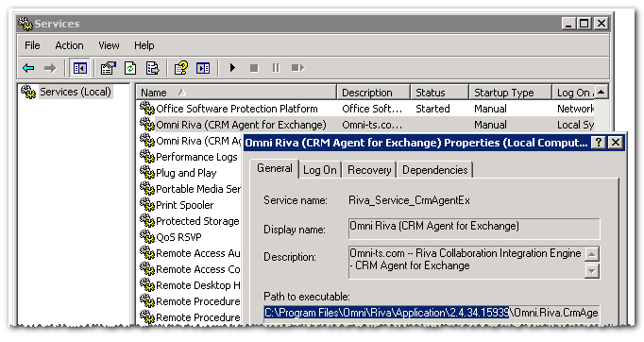Click the Restart Service toolbar icon
This screenshot has height=342, width=644.
click(297, 68)
